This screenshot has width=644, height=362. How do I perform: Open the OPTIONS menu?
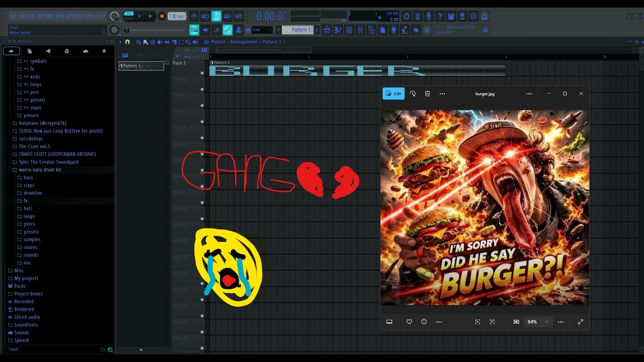coord(74,16)
